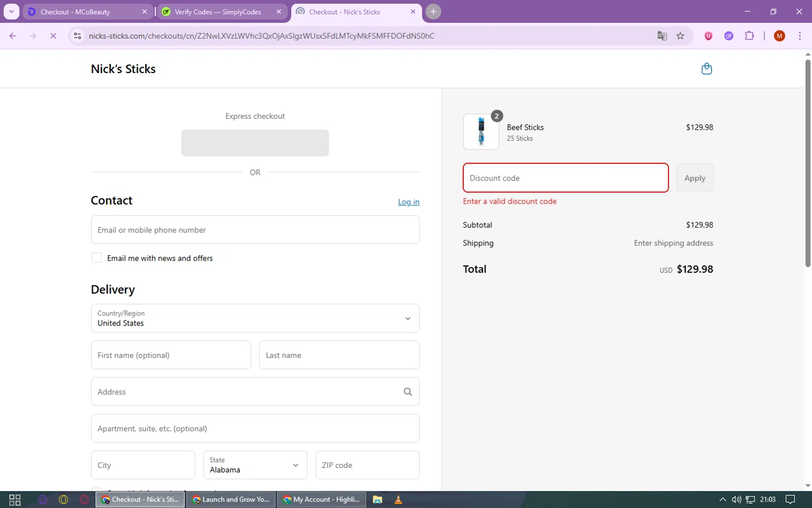Image resolution: width=812 pixels, height=508 pixels.
Task: Select the Checkout - Nick's Sticks tab
Action: point(356,11)
